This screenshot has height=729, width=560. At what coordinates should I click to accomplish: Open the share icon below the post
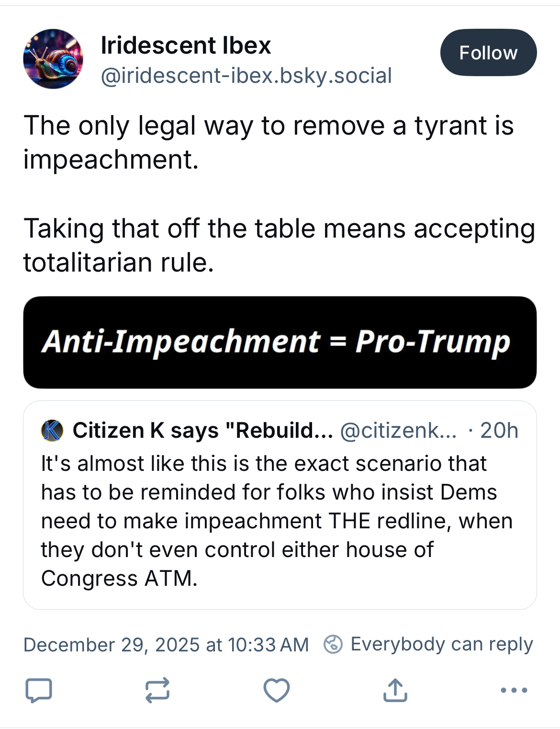395,690
